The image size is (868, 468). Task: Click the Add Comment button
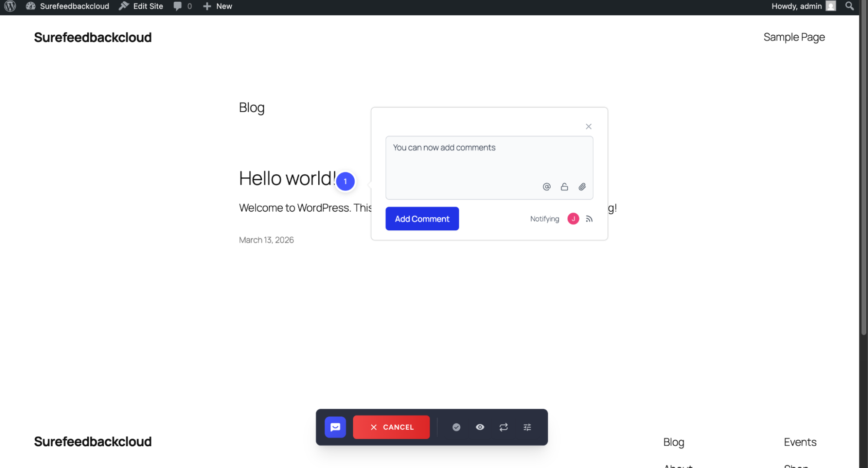(x=422, y=219)
